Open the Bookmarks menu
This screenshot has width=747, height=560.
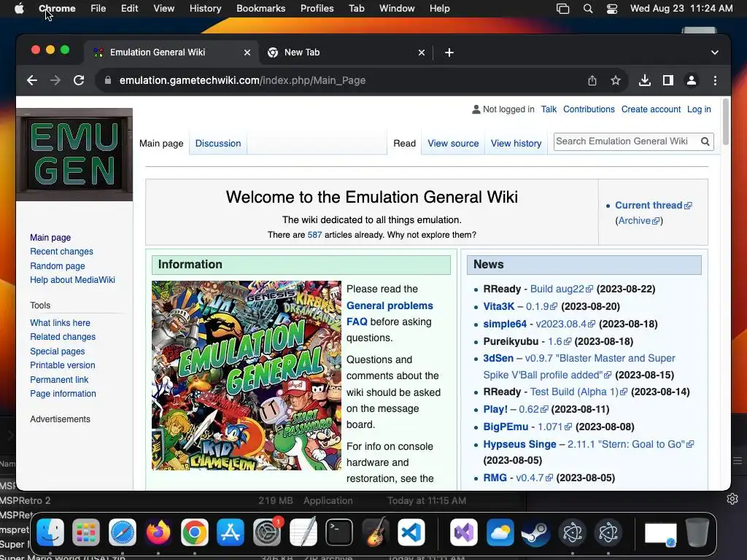pyautogui.click(x=260, y=8)
